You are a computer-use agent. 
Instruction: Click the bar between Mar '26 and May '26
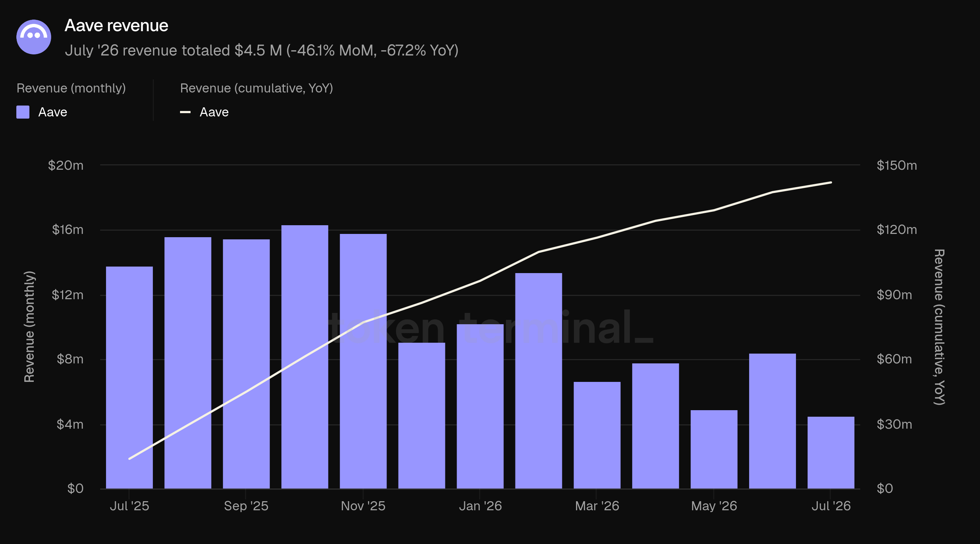pyautogui.click(x=656, y=426)
